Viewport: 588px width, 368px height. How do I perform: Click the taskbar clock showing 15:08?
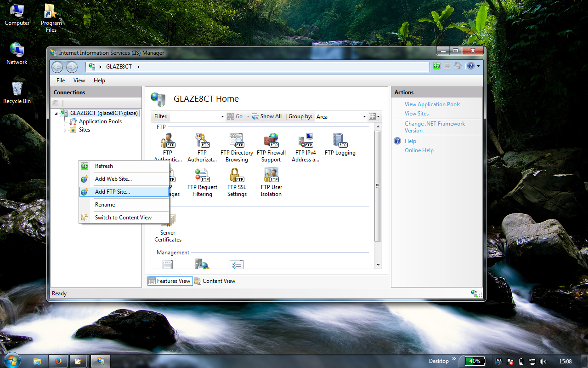point(565,362)
